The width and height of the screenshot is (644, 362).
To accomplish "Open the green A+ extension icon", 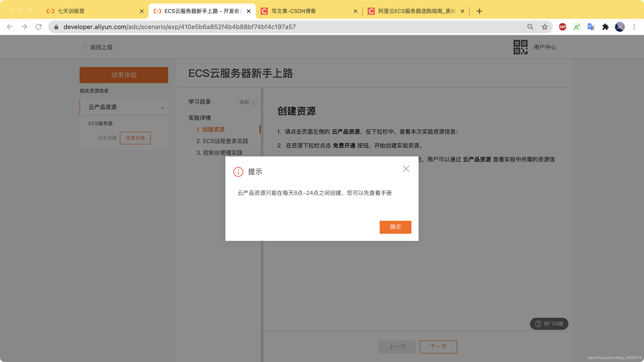I will pyautogui.click(x=577, y=27).
